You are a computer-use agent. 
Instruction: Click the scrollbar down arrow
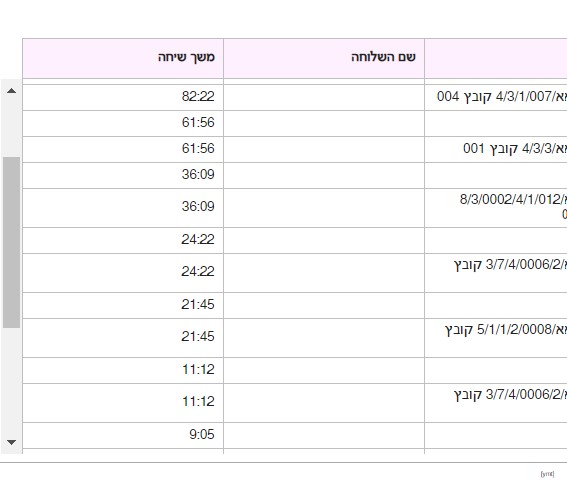pyautogui.click(x=11, y=442)
